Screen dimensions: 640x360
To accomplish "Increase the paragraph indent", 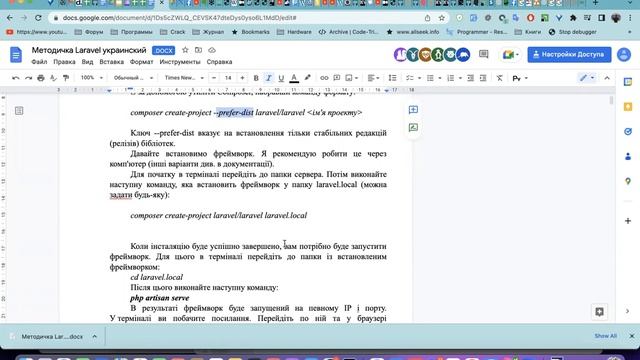I will (483, 78).
